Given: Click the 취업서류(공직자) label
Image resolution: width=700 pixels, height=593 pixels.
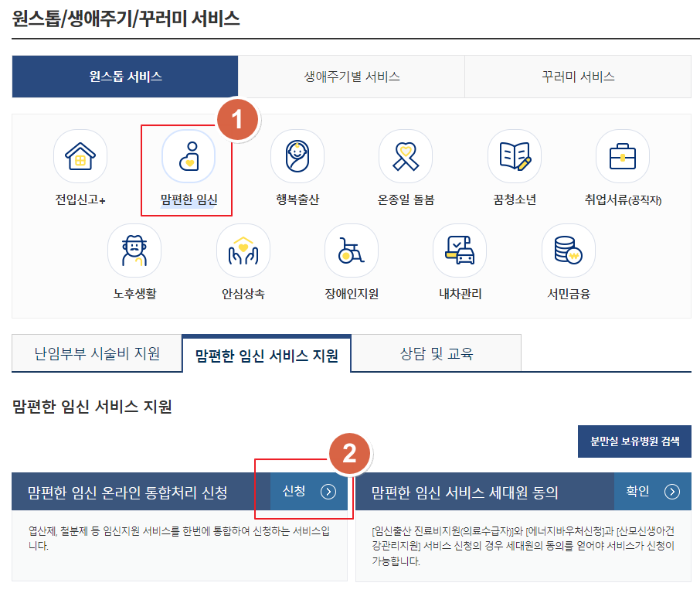Looking at the screenshot, I should [x=623, y=199].
